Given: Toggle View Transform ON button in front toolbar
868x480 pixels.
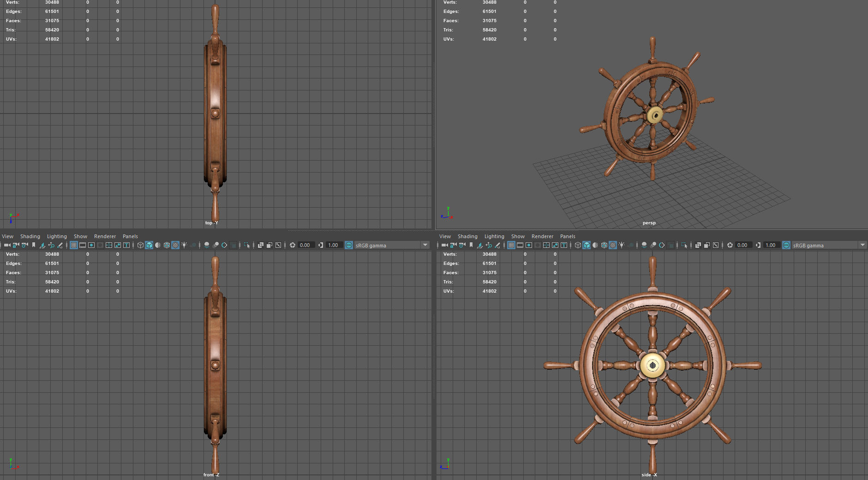Looking at the screenshot, I should (349, 245).
